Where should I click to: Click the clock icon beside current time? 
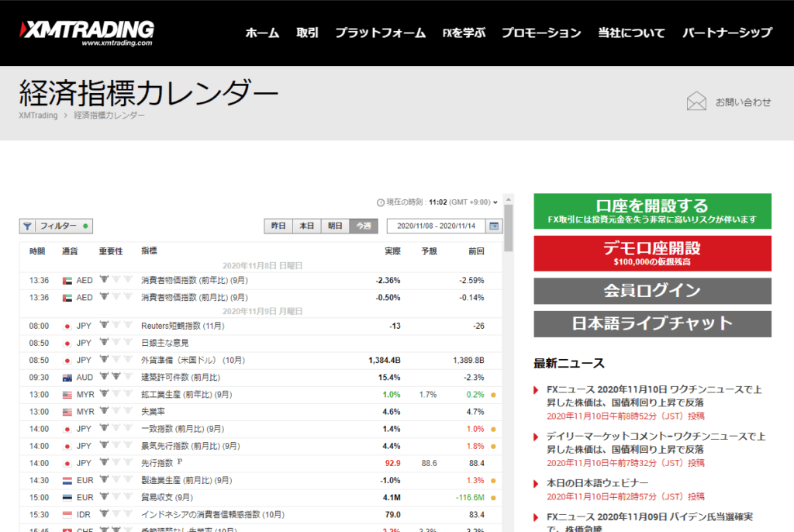(x=380, y=202)
